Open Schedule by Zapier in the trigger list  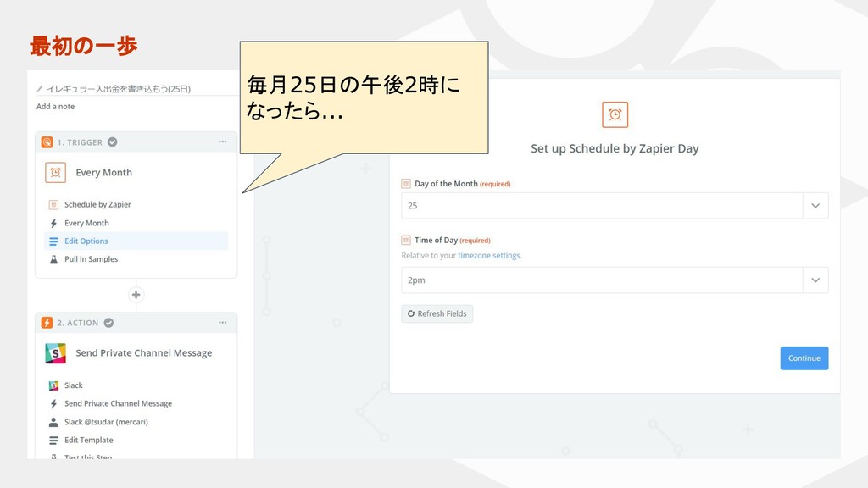point(97,205)
